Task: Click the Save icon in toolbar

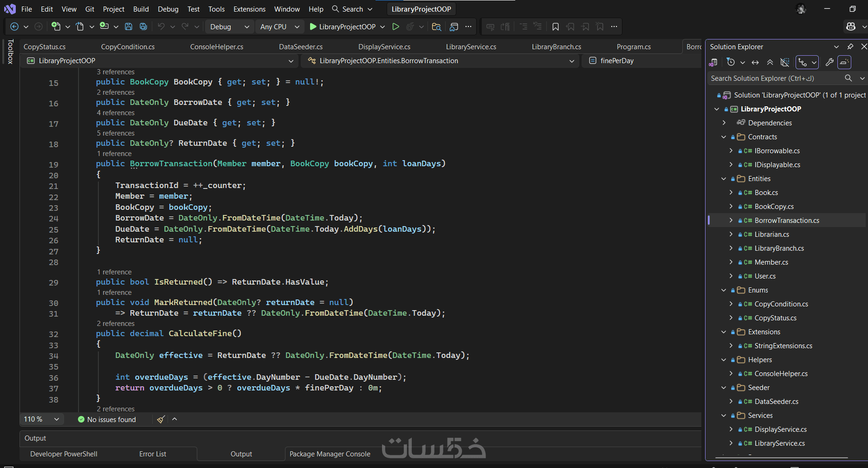Action: tap(129, 27)
